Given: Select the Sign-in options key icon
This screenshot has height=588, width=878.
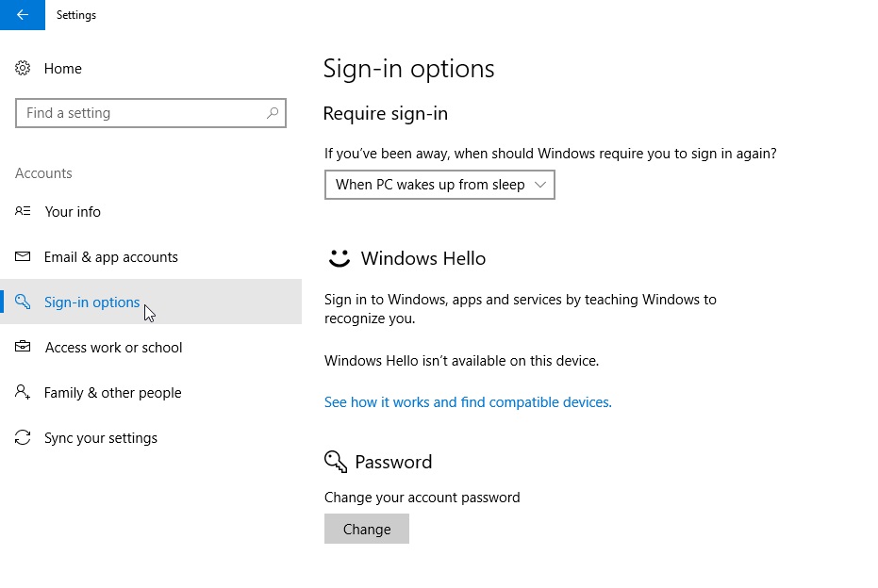Looking at the screenshot, I should tap(23, 302).
